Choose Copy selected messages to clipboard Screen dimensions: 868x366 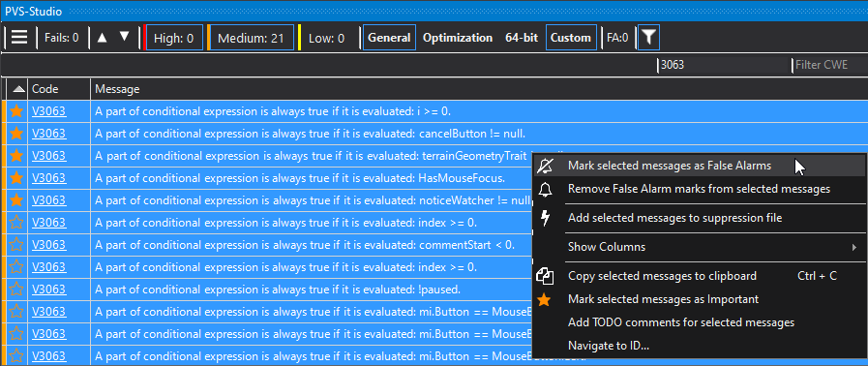pyautogui.click(x=700, y=276)
